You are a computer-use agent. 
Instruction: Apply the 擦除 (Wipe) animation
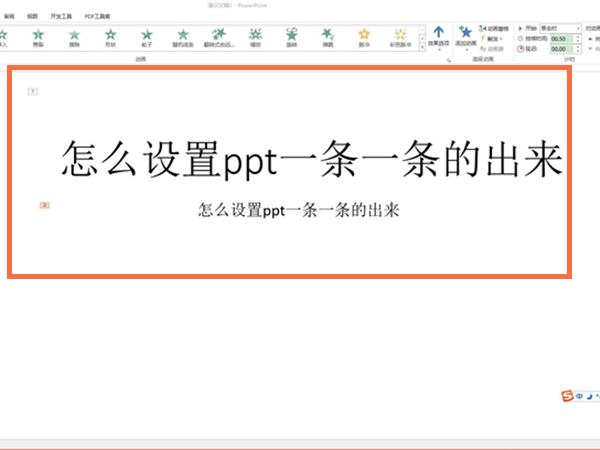(x=74, y=37)
